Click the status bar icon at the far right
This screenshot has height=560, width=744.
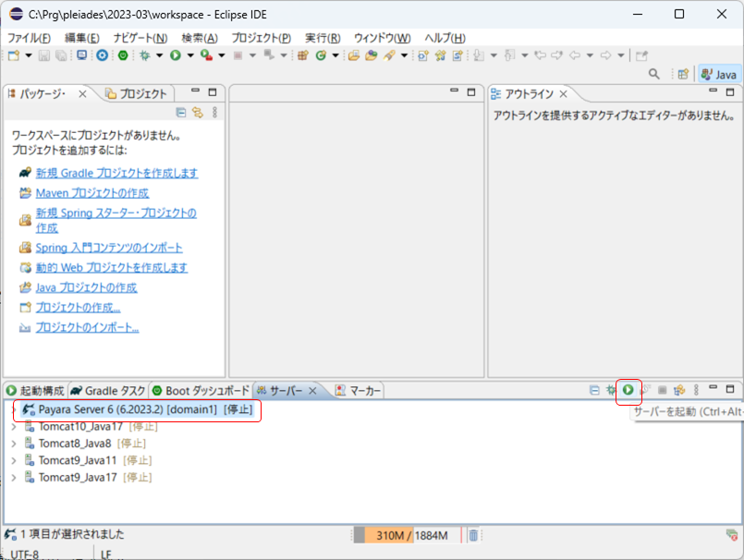tap(732, 535)
